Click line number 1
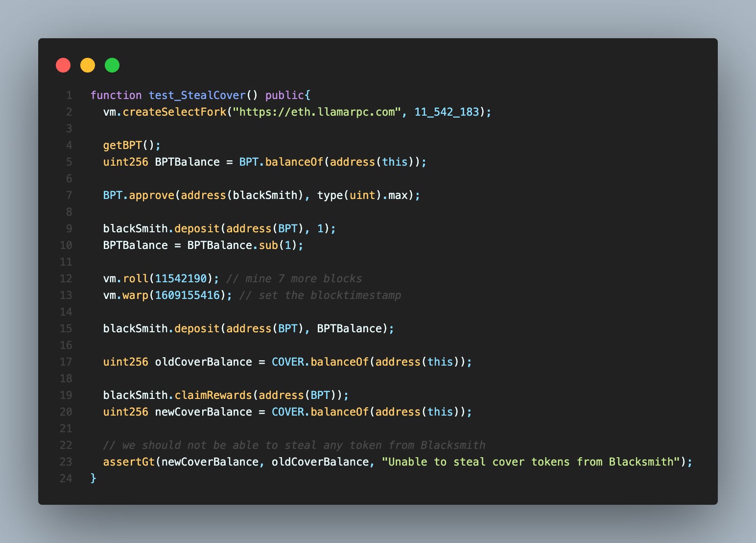The width and height of the screenshot is (756, 543). tap(69, 95)
